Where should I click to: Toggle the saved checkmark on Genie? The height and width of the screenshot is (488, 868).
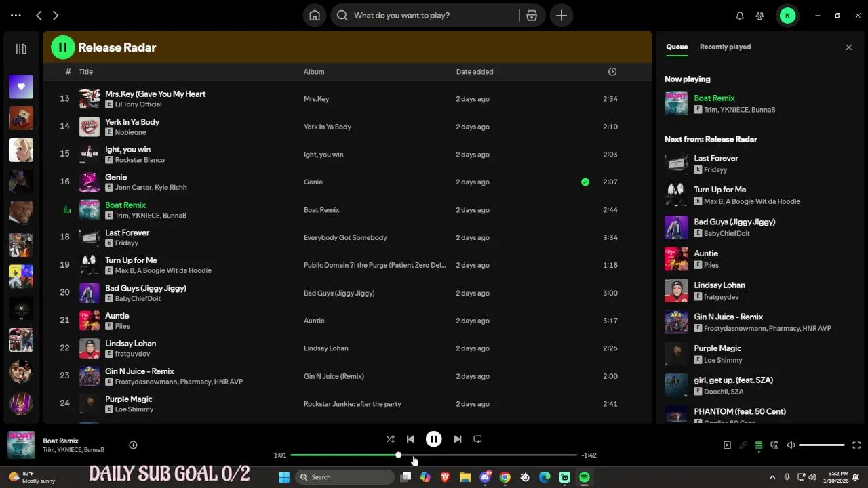[585, 182]
